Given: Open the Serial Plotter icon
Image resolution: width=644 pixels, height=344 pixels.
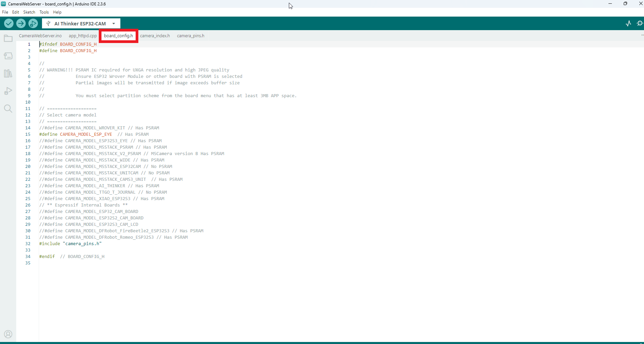Looking at the screenshot, I should click(x=628, y=23).
